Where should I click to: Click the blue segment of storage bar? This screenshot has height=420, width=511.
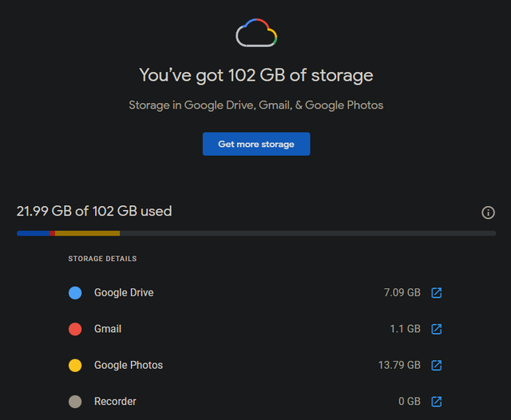(x=34, y=233)
